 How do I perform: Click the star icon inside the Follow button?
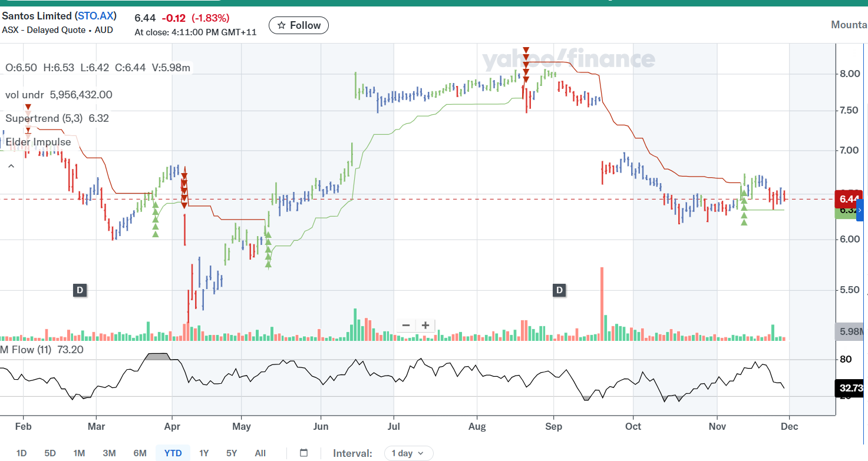[x=282, y=25]
